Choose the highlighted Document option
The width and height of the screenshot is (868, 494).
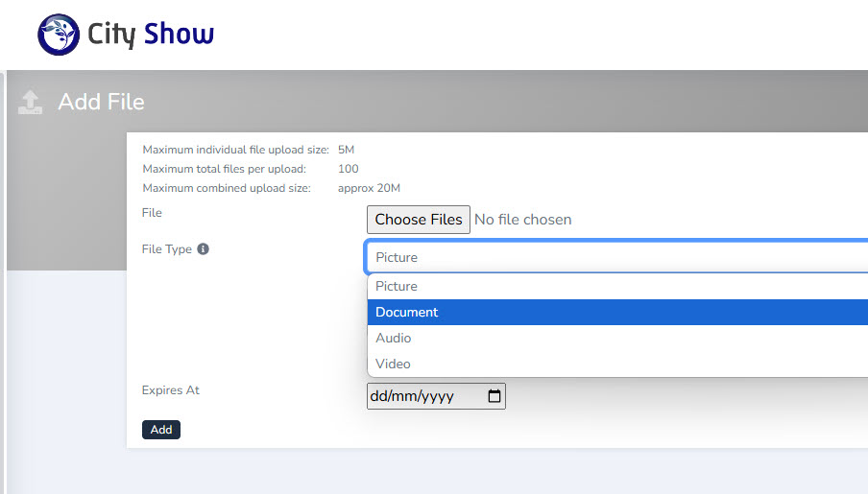tap(406, 312)
